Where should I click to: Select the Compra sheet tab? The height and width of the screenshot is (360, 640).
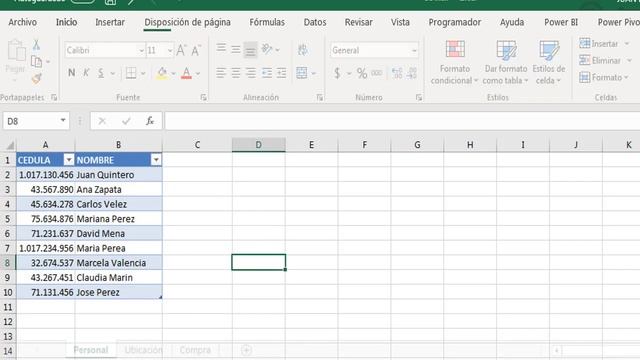[x=195, y=350]
